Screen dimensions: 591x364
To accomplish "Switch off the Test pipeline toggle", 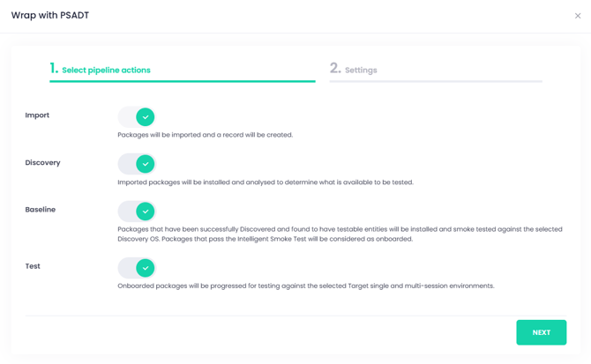I will (137, 268).
